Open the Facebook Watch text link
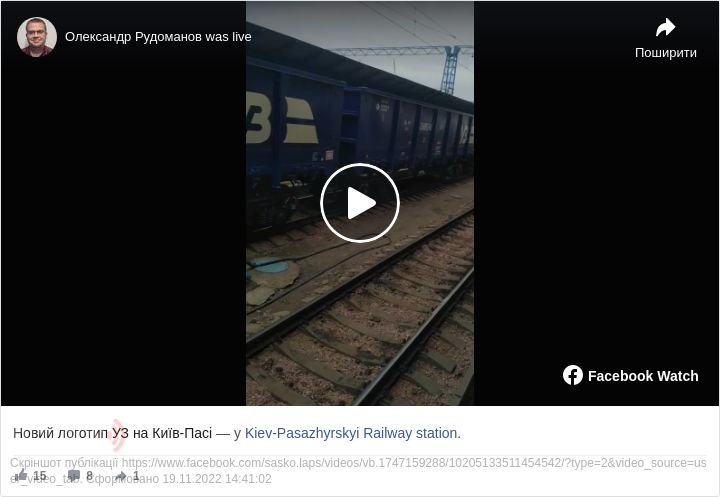720x497 pixels. coord(643,376)
